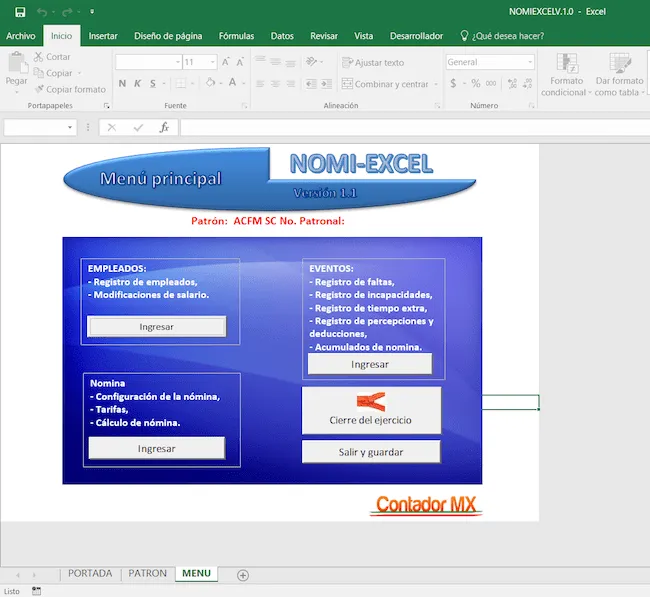Click the macro record status bar icon

point(36,591)
